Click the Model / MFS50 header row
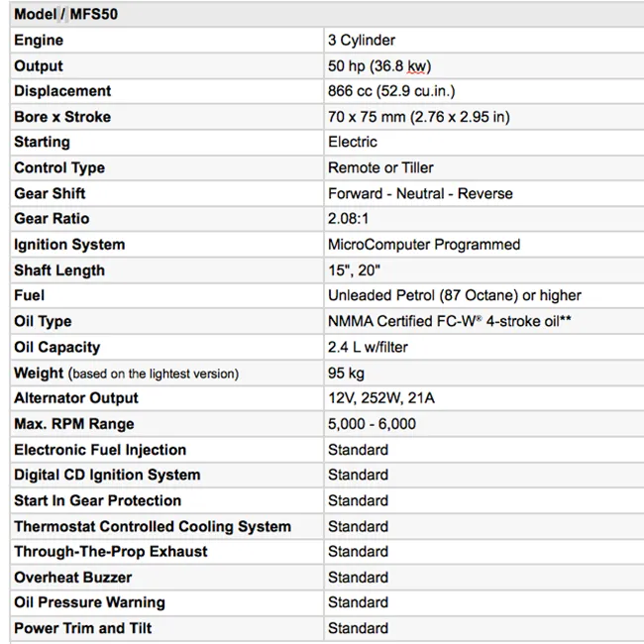The width and height of the screenshot is (644, 644). 327,14
